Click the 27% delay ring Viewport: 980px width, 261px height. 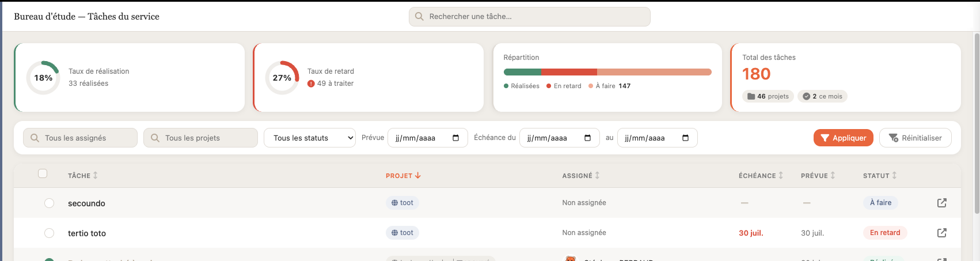pos(282,78)
